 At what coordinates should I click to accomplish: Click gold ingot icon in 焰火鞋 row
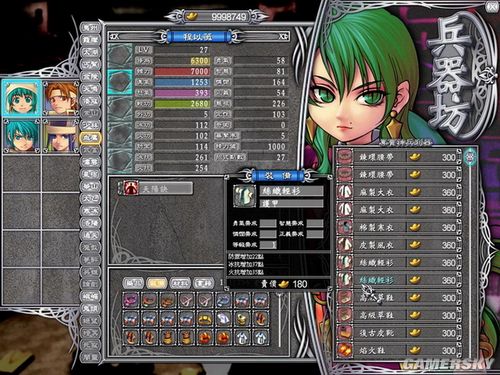(415, 350)
